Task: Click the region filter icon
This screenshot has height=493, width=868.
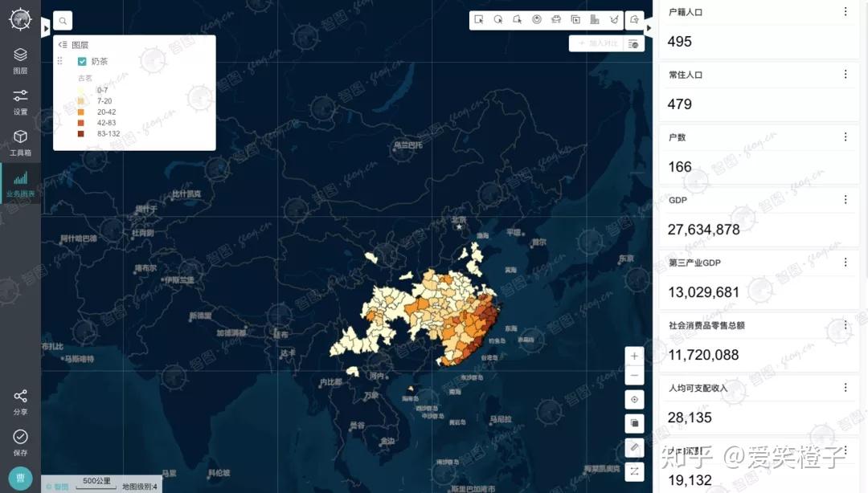Action: click(x=634, y=20)
